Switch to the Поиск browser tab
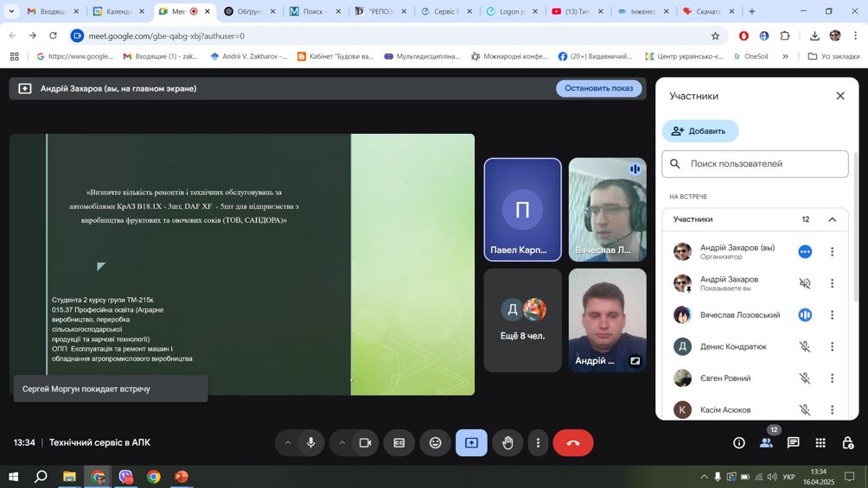Viewport: 868px width, 488px height. tap(313, 11)
